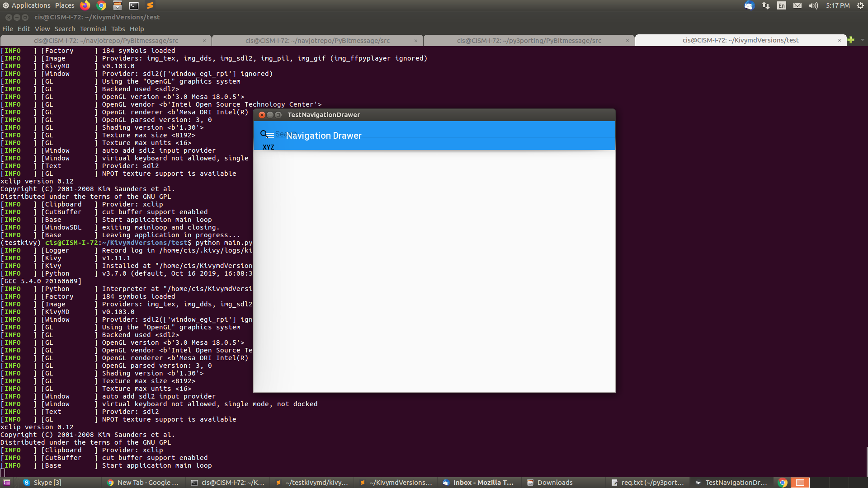Switch keyboard layout via the En indicator
Screen dimensions: 868x488
(x=782, y=5)
